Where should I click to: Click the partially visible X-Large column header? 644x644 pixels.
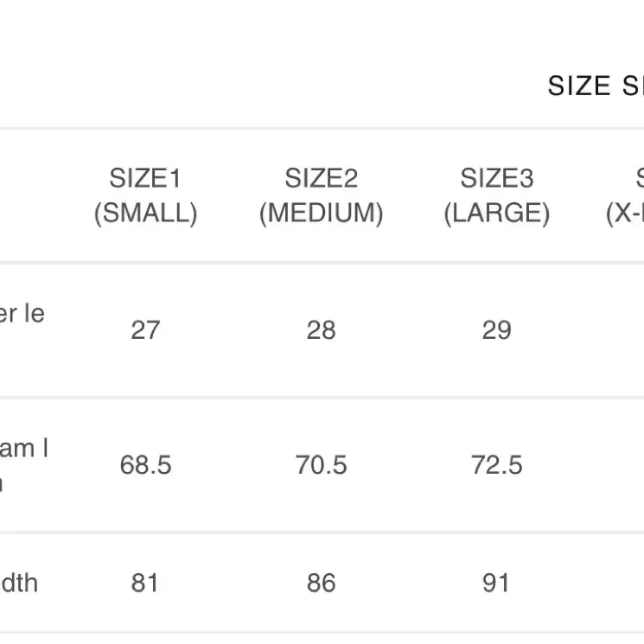point(625,195)
